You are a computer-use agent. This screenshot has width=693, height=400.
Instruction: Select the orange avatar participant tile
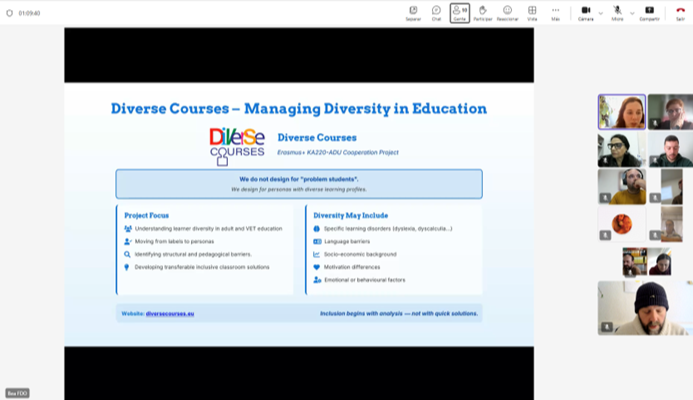(622, 224)
